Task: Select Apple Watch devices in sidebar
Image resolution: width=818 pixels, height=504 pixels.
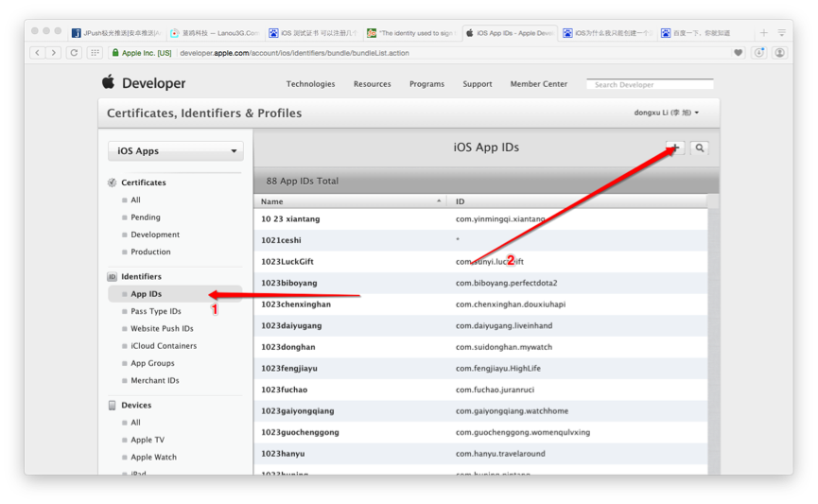Action: (x=153, y=457)
